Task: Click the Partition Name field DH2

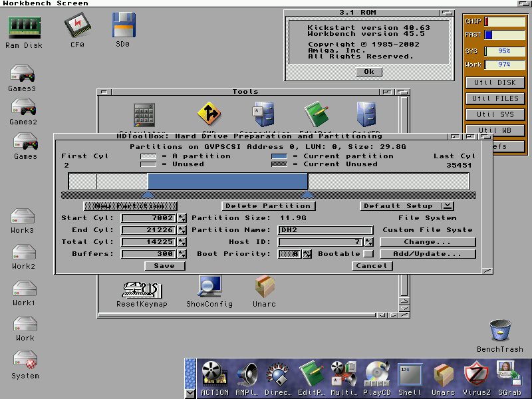Action: point(325,230)
